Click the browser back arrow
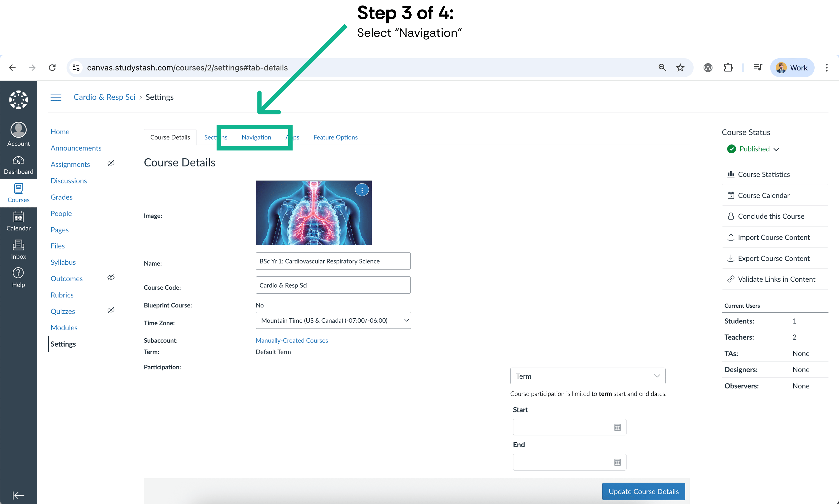This screenshot has width=839, height=504. (12, 68)
